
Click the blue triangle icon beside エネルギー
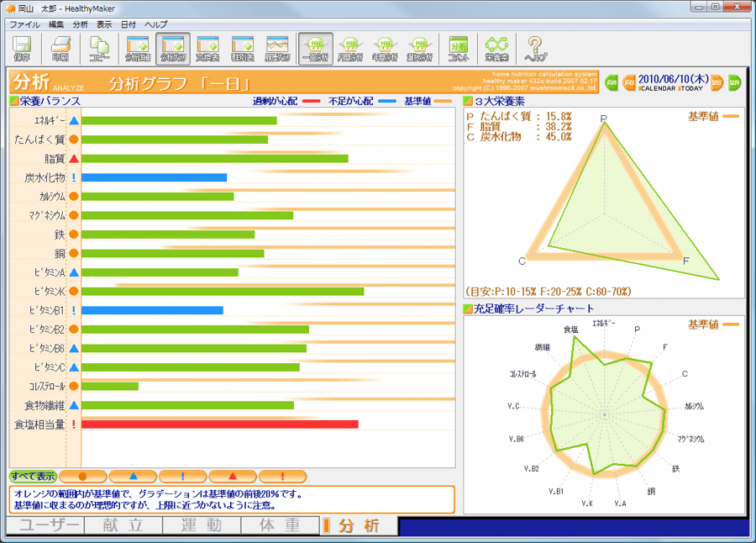point(74,121)
